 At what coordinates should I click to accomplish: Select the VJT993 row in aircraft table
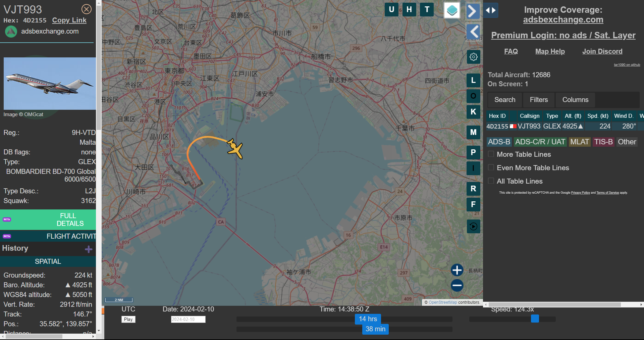coord(565,126)
